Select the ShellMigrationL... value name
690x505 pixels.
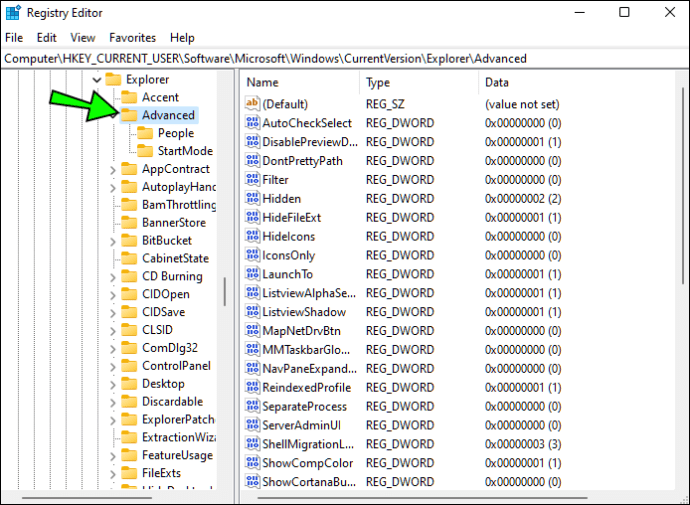point(308,444)
